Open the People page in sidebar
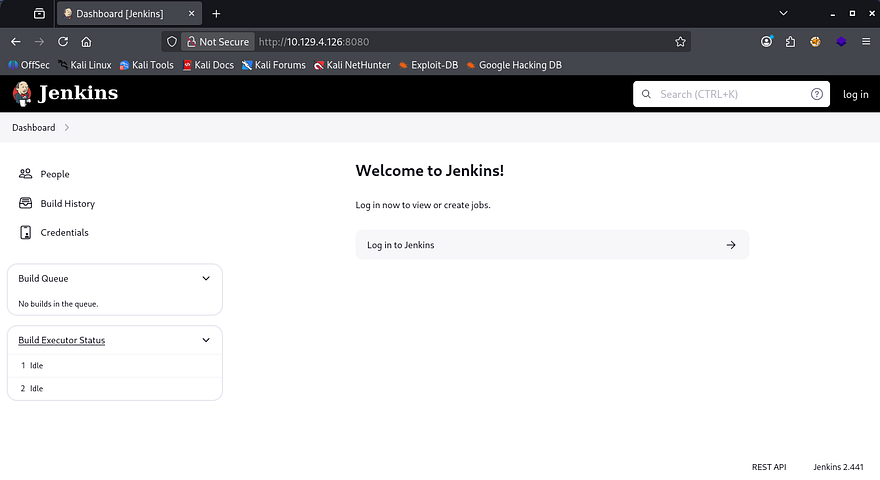The height and width of the screenshot is (480, 880). [x=54, y=174]
